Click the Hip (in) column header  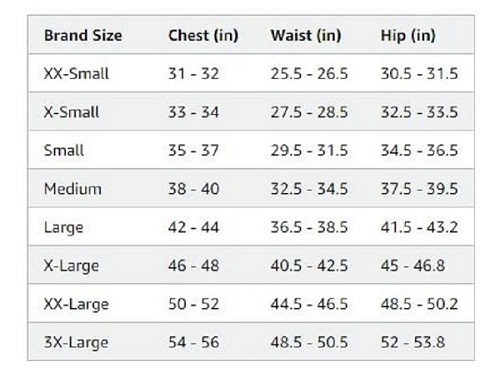pyautogui.click(x=408, y=35)
